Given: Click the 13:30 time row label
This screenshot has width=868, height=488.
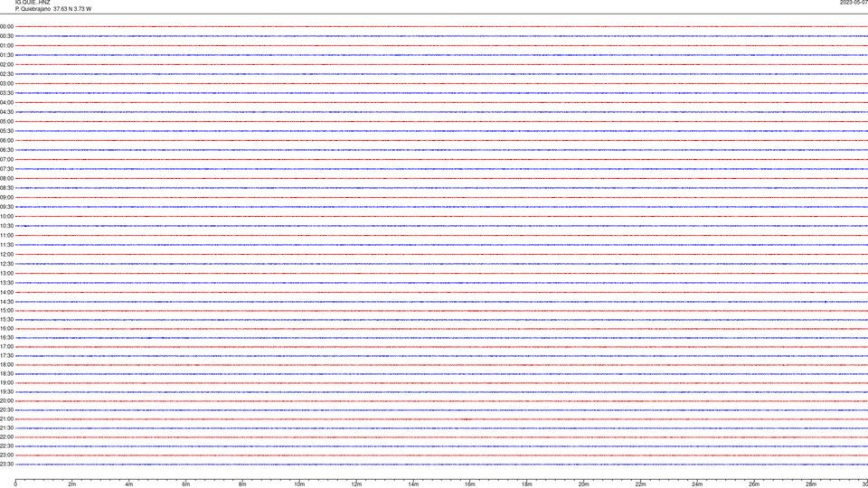Looking at the screenshot, I should click(6, 283).
